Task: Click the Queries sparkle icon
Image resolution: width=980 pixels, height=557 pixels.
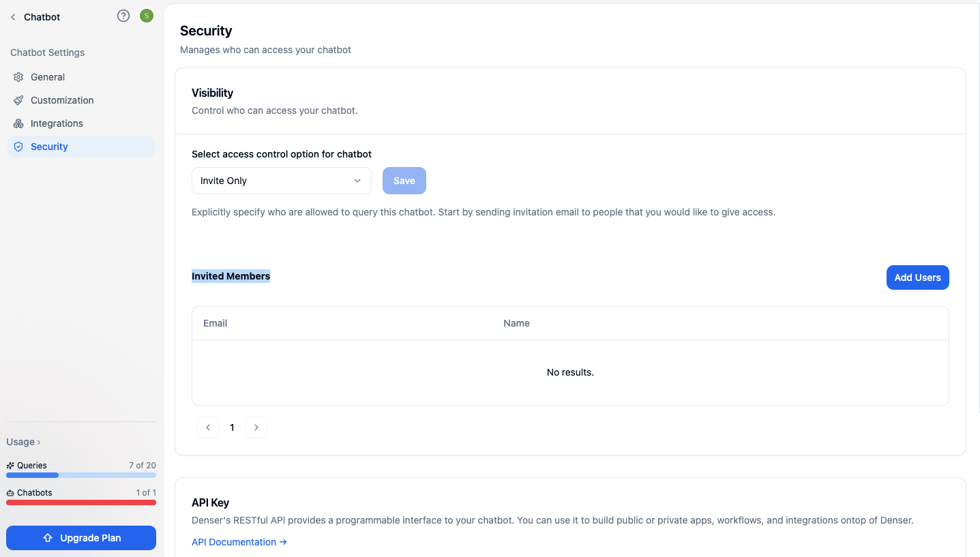Action: 10,466
